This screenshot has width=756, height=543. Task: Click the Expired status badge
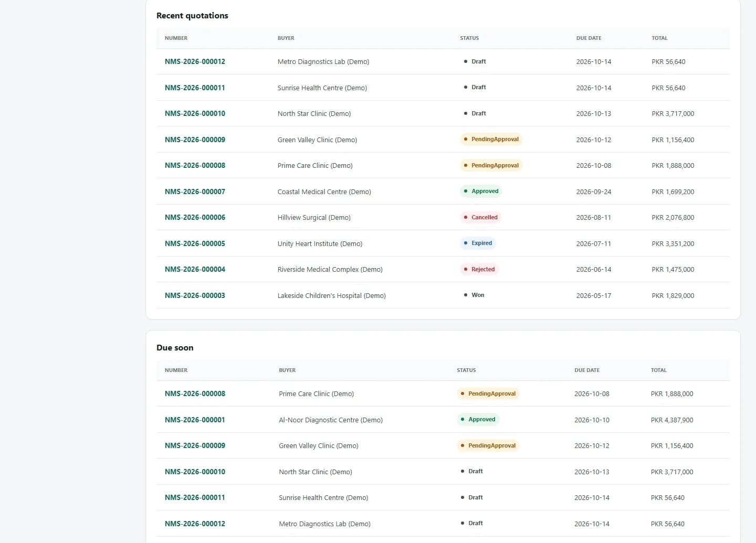pyautogui.click(x=478, y=243)
